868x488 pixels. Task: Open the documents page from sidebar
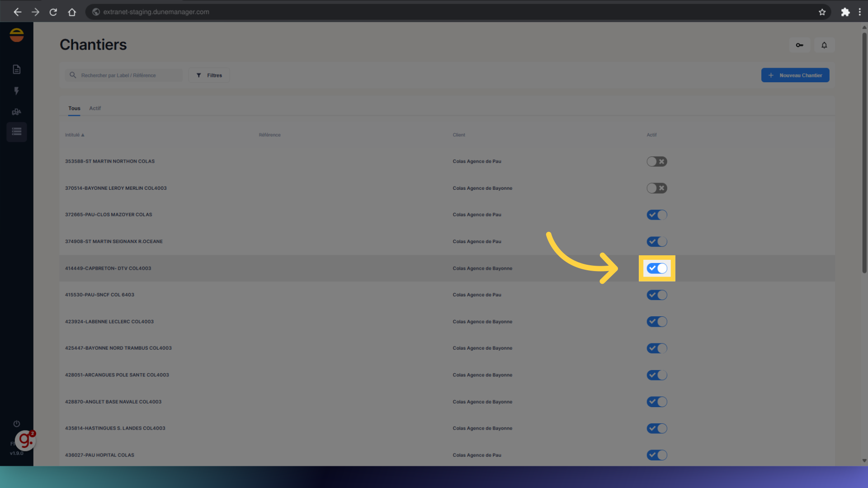pos(17,69)
